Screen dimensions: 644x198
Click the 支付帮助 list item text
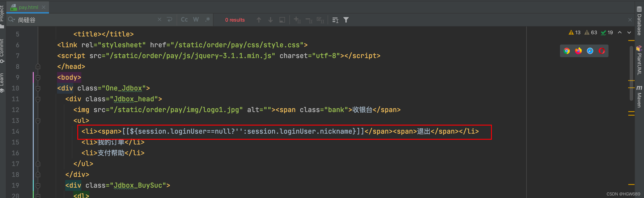111,153
